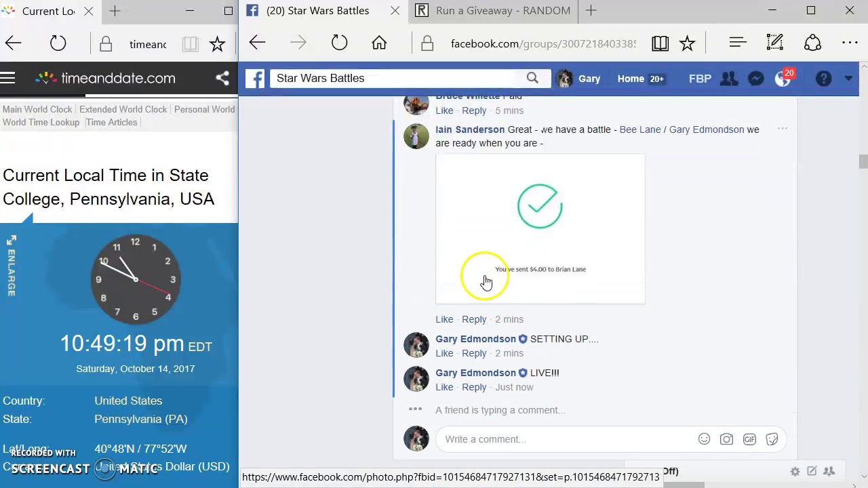This screenshot has height=488, width=868.
Task: Close the Star Wars Battles tab
Action: 395,11
